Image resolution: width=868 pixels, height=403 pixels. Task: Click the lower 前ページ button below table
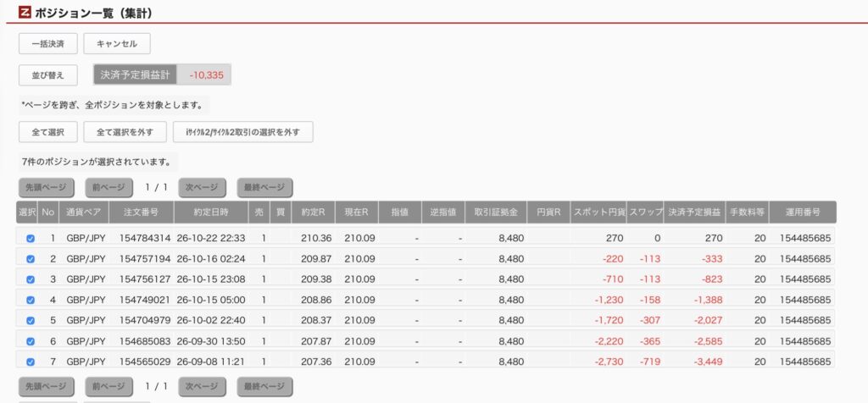point(109,386)
